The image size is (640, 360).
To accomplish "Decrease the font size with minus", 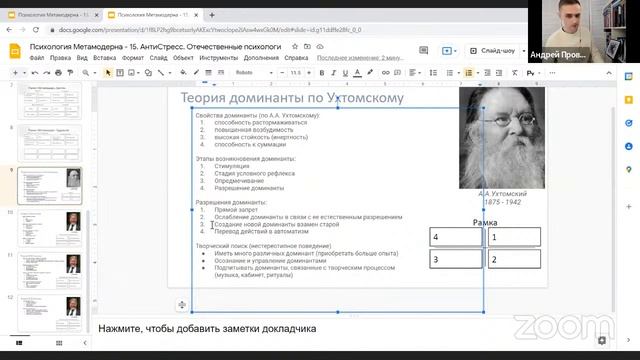I will pyautogui.click(x=282, y=73).
